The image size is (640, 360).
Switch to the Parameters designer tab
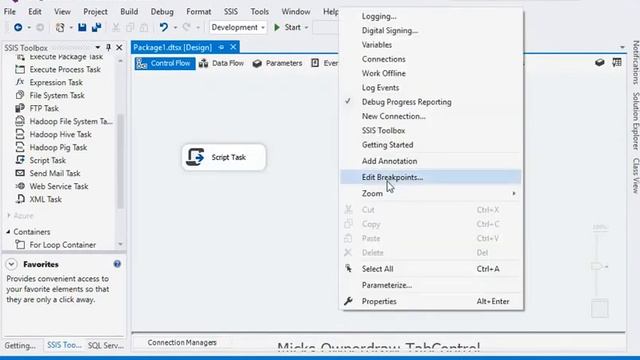278,63
